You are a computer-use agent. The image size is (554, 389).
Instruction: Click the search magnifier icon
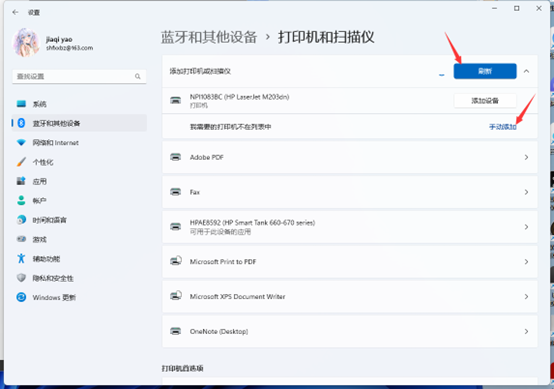click(x=137, y=76)
